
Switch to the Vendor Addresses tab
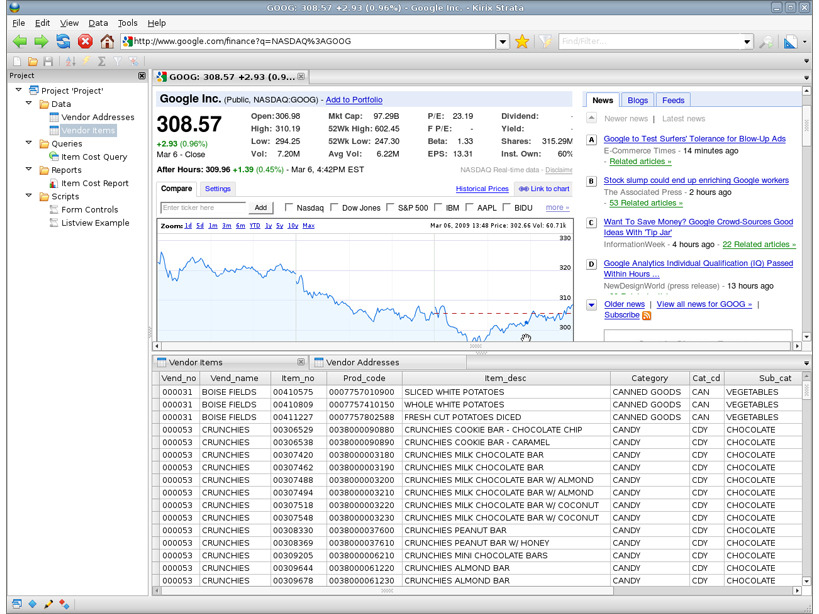click(362, 362)
